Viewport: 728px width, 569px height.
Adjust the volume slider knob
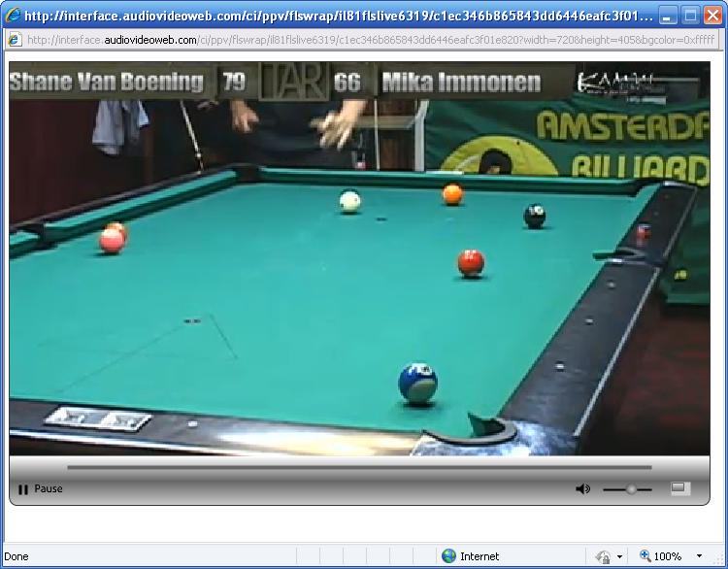pos(631,489)
